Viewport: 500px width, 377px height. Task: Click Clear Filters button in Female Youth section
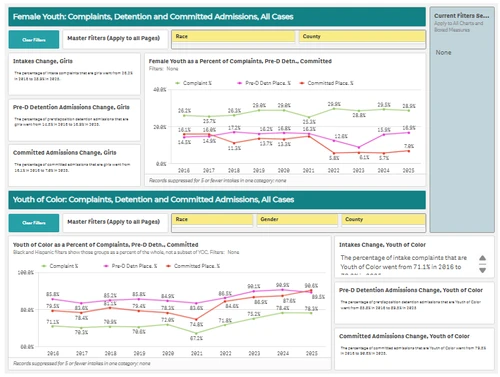pos(34,40)
